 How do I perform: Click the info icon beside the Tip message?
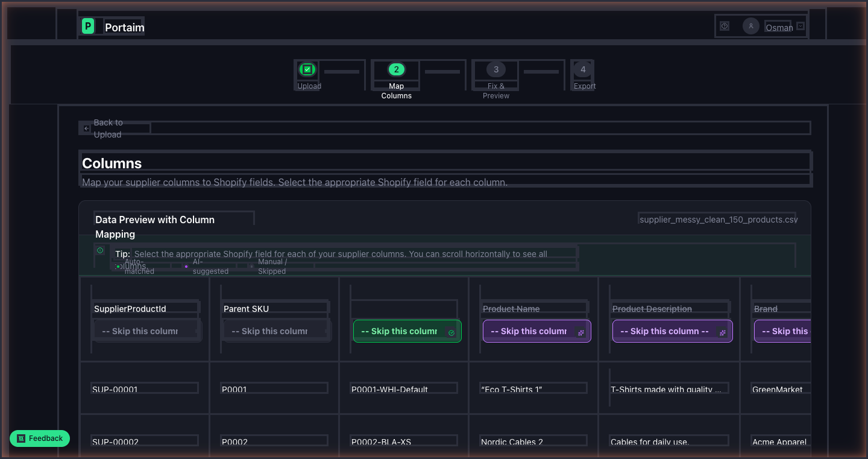(x=100, y=250)
